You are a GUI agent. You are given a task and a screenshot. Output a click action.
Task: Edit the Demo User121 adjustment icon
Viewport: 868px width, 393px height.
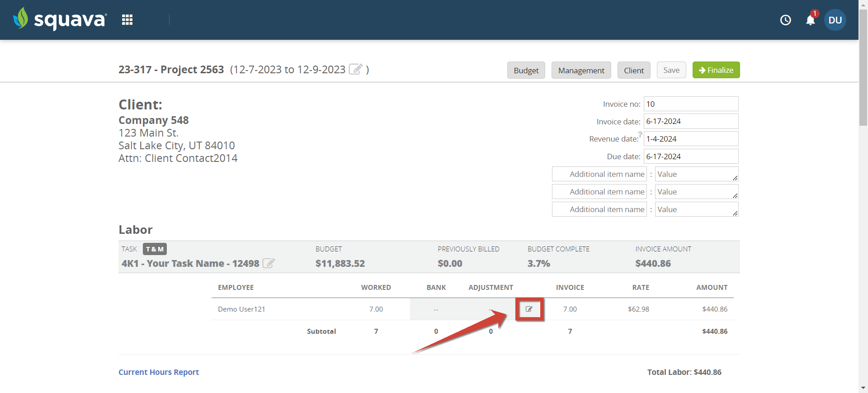529,309
